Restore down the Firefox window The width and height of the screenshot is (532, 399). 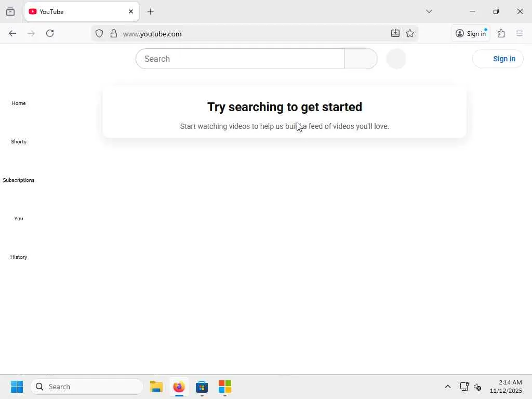pos(496,11)
